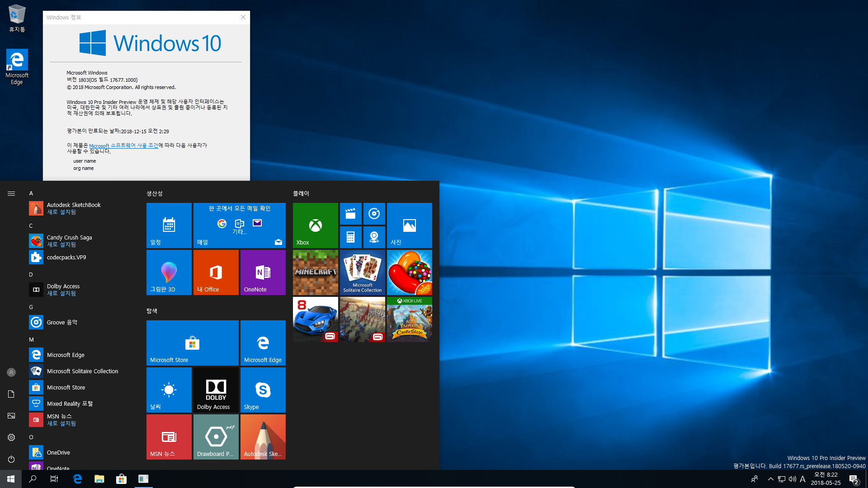The height and width of the screenshot is (488, 868).
Task: Open MSN 뉴스 from app list
Action: (x=81, y=420)
